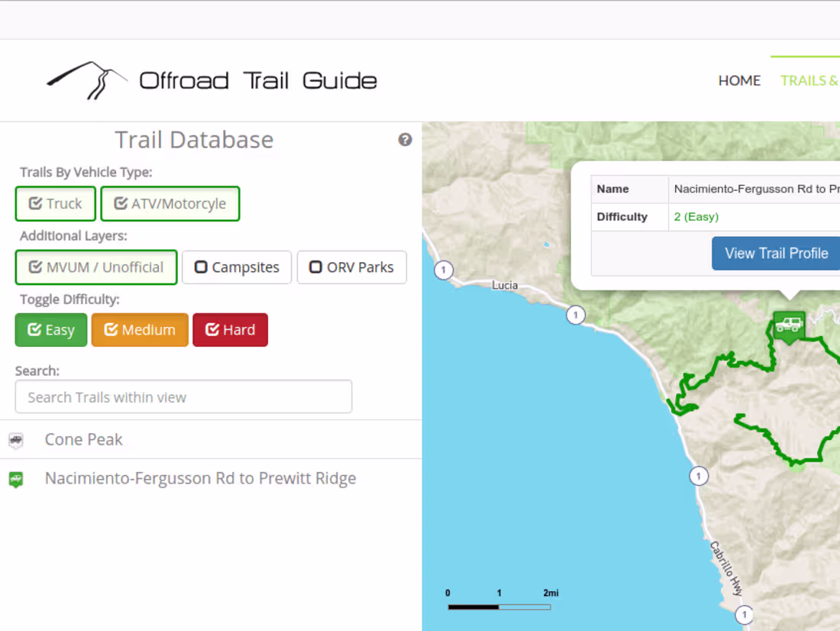The height and width of the screenshot is (631, 840).
Task: Navigate to the HOME menu item
Action: point(739,80)
